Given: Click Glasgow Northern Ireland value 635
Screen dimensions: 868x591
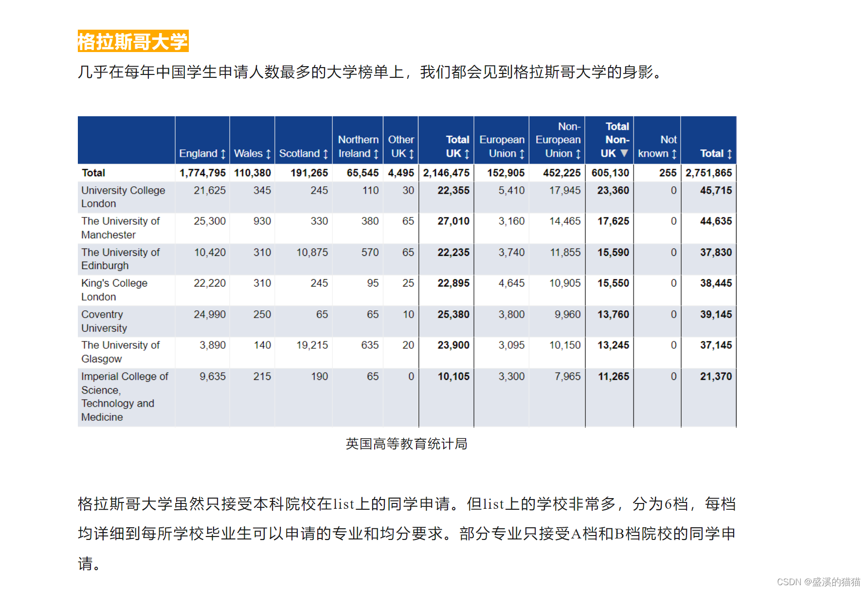Looking at the screenshot, I should click(x=370, y=345).
